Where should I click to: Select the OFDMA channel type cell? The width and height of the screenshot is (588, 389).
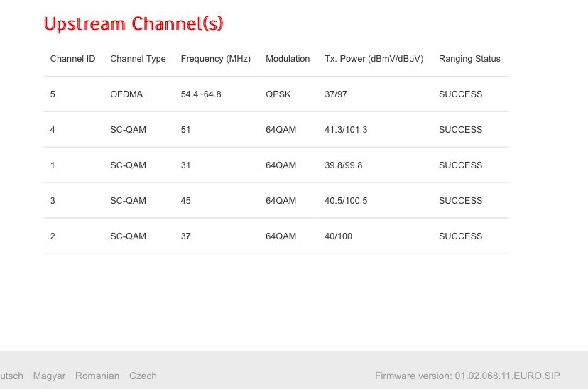coord(126,94)
